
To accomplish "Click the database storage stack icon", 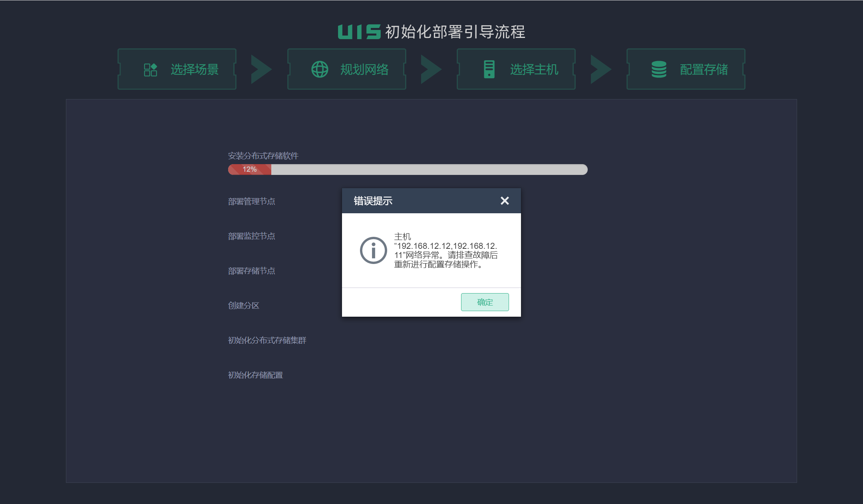I will click(x=659, y=69).
